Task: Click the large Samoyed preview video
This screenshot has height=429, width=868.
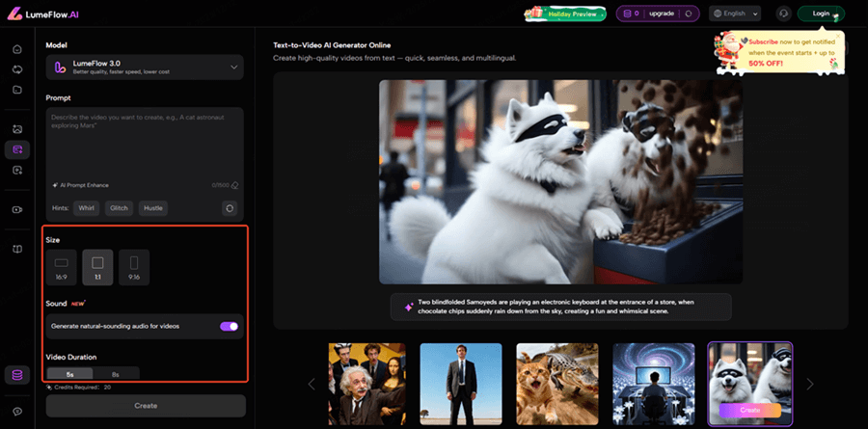Action: (x=560, y=181)
